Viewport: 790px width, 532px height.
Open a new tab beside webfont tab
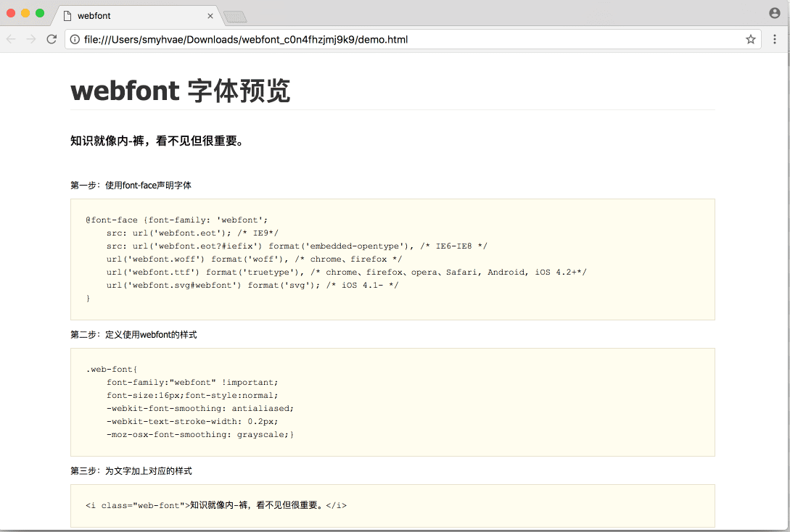tap(235, 16)
